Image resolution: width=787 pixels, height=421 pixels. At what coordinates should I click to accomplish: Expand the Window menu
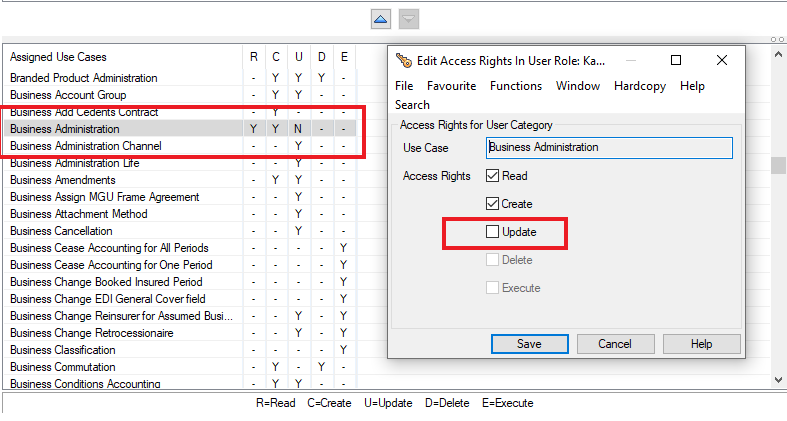[x=578, y=86]
